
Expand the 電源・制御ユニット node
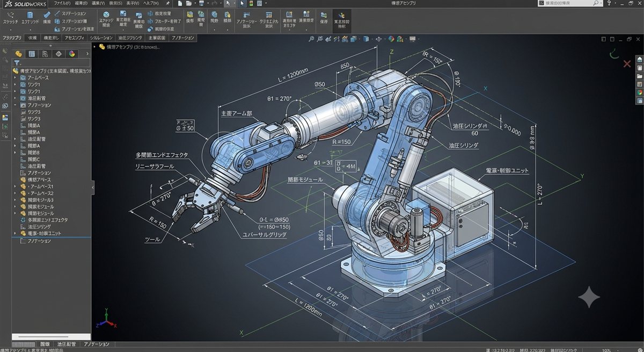click(15, 234)
